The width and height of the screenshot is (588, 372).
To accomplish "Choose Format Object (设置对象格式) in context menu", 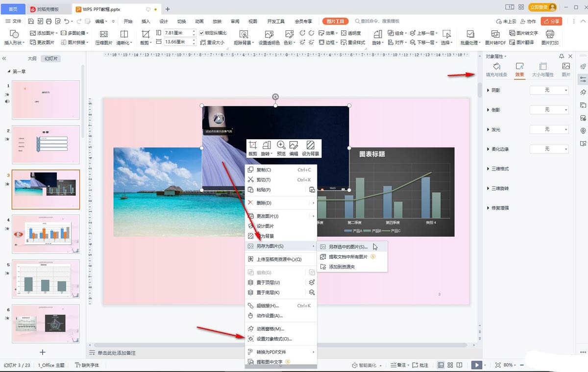I will point(281,339).
